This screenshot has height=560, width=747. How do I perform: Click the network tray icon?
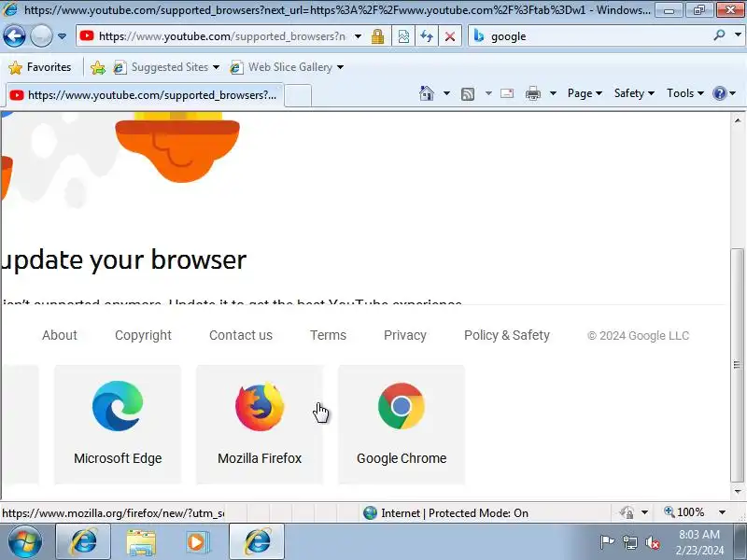point(629,542)
